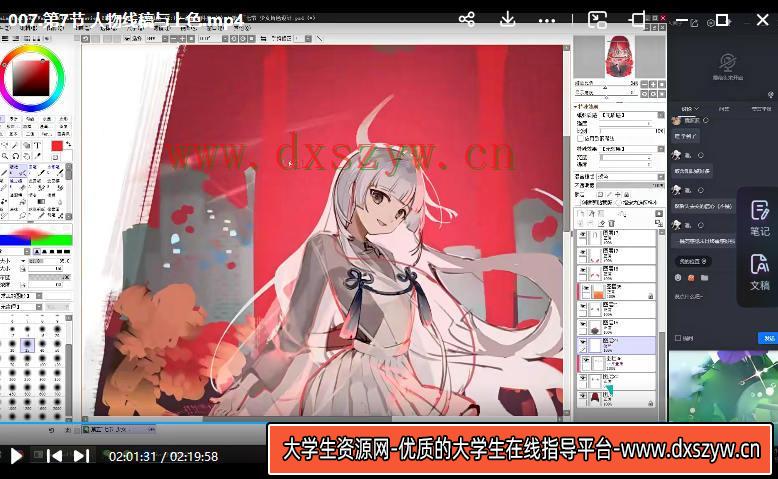This screenshot has height=479, width=778.
Task: Swap foreground and background colors
Action: coord(68,144)
